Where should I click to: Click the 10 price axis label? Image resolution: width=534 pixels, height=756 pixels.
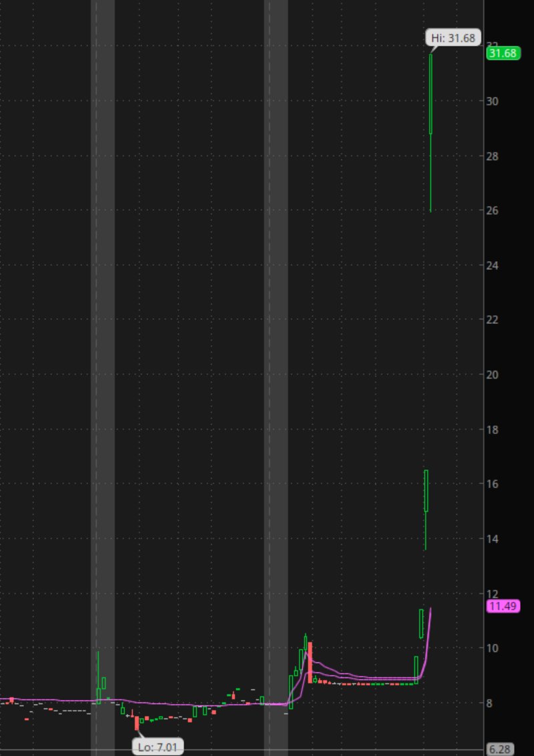[492, 648]
